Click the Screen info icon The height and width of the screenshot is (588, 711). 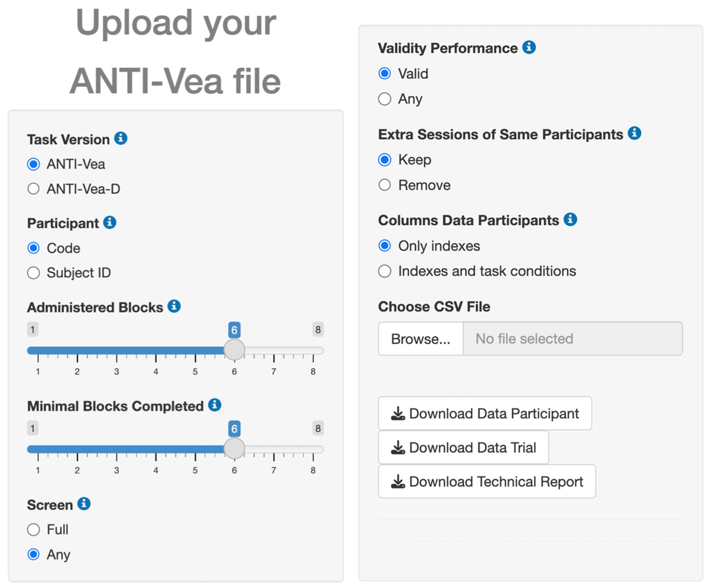click(84, 504)
